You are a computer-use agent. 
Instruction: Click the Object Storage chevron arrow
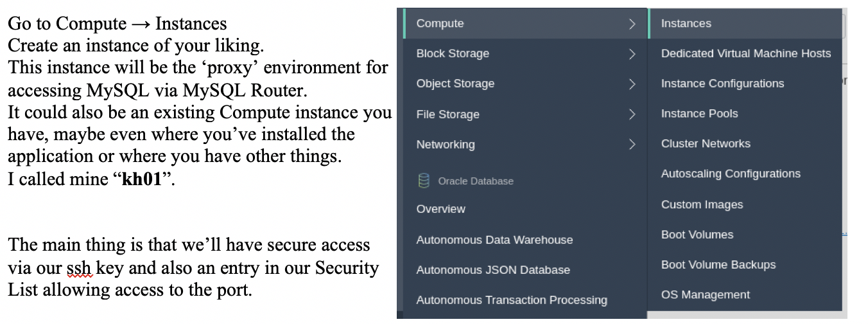point(632,84)
